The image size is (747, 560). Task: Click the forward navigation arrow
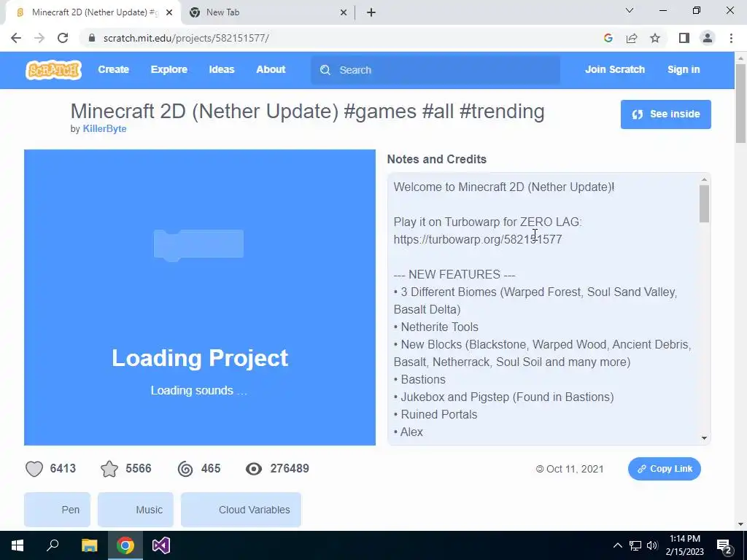point(39,38)
